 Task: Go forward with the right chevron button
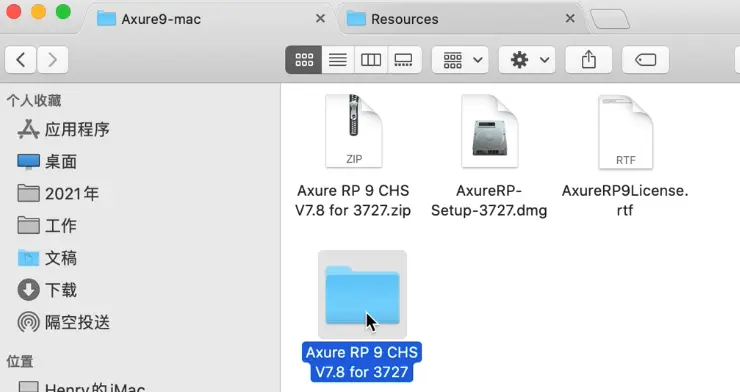[x=52, y=60]
